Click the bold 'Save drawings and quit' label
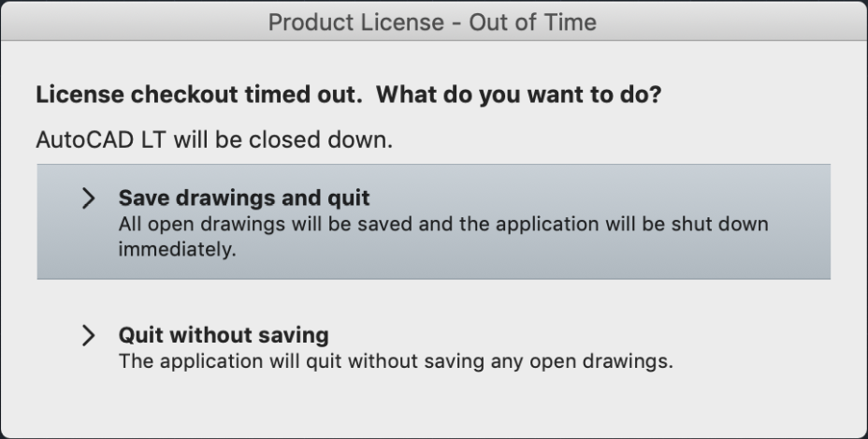The image size is (868, 439). pos(243,198)
